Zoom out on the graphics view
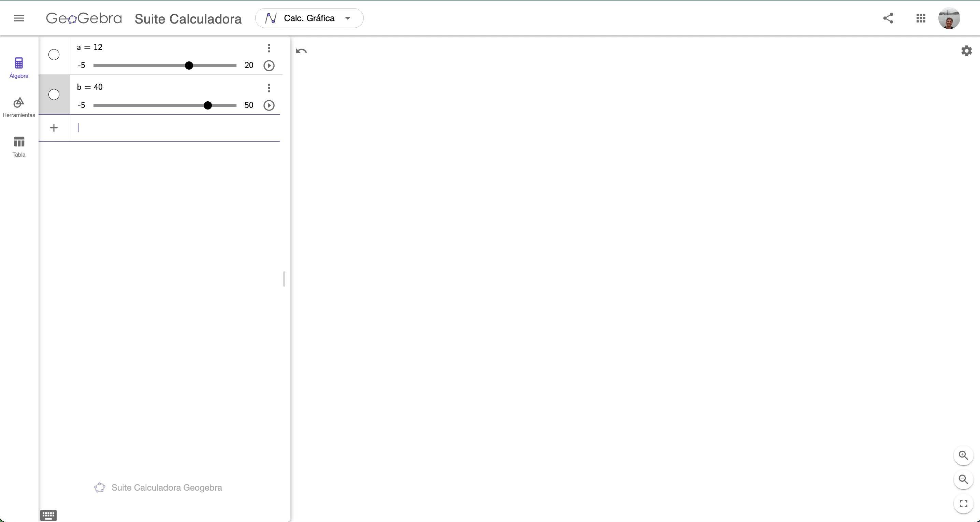Viewport: 980px width, 522px height. coord(963,479)
